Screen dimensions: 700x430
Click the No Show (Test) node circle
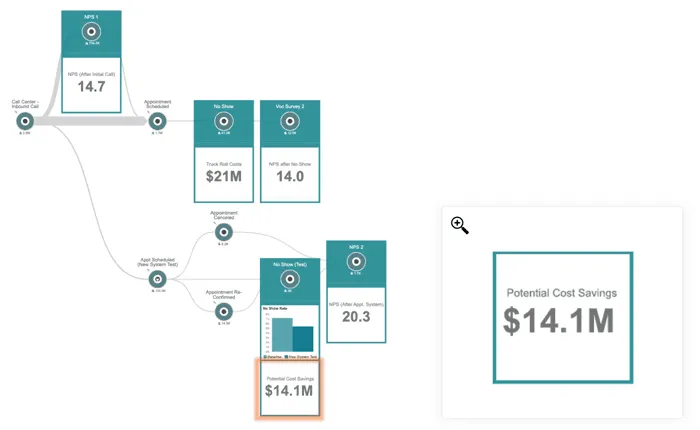click(x=290, y=279)
